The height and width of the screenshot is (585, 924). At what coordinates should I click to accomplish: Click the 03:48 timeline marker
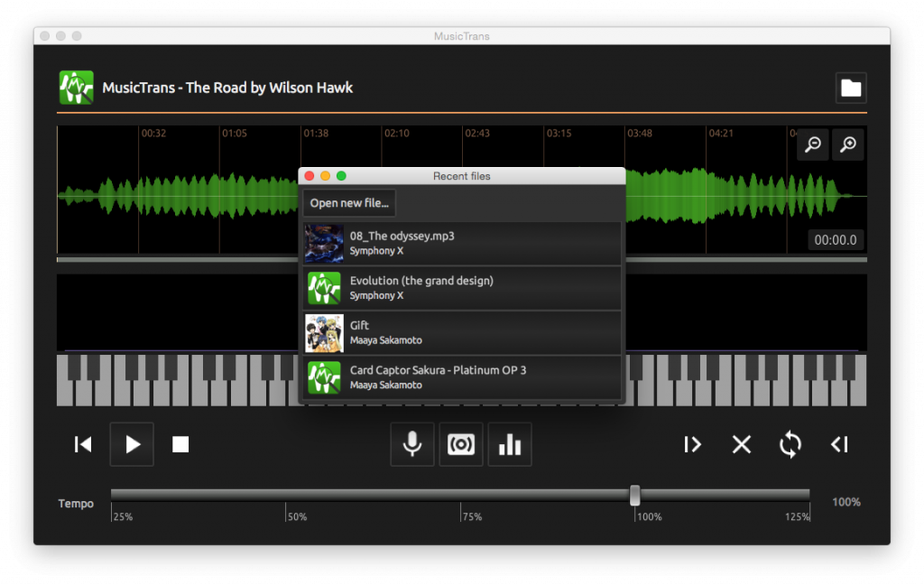(x=640, y=134)
